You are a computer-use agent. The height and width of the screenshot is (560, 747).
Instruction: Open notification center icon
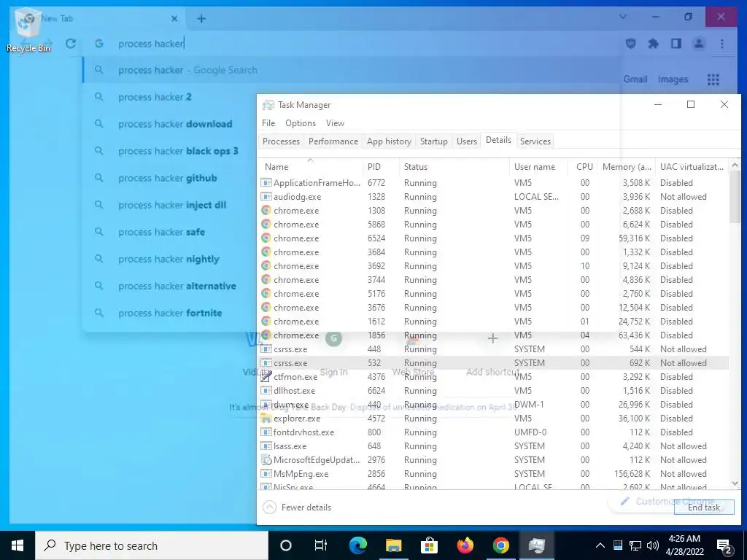[724, 545]
